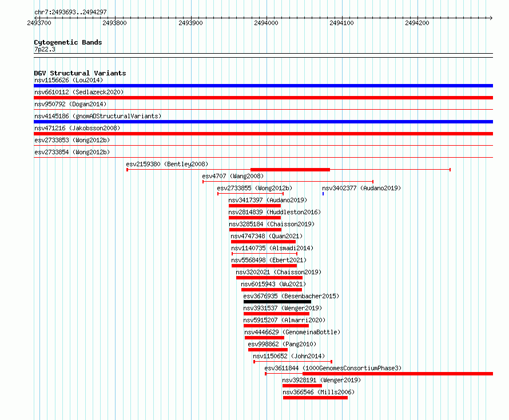Open the nsv1140735 (Alsmadi2014) label
The width and height of the screenshot is (509, 420).
point(272,248)
